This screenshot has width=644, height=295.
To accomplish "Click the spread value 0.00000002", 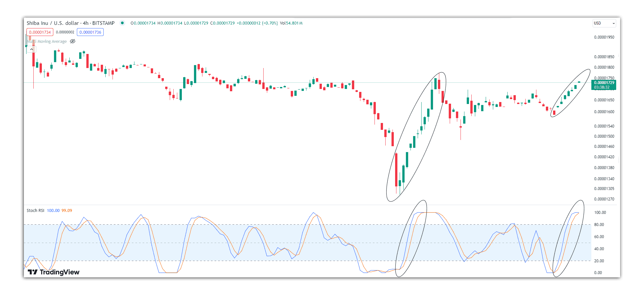I will pyautogui.click(x=65, y=32).
